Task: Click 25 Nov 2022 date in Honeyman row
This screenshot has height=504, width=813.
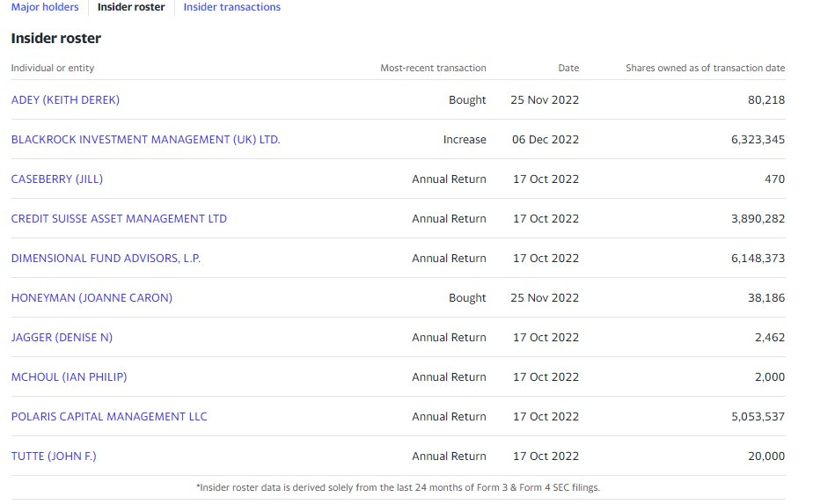Action: [545, 297]
